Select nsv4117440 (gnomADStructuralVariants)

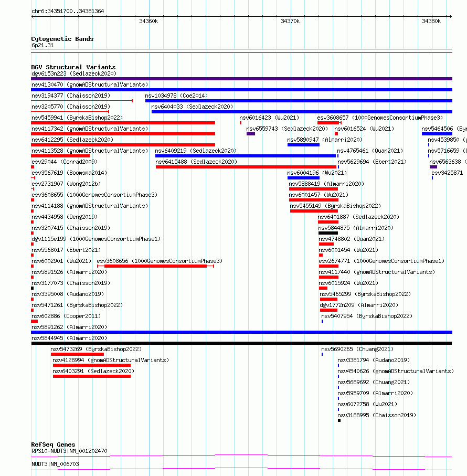coord(377,272)
